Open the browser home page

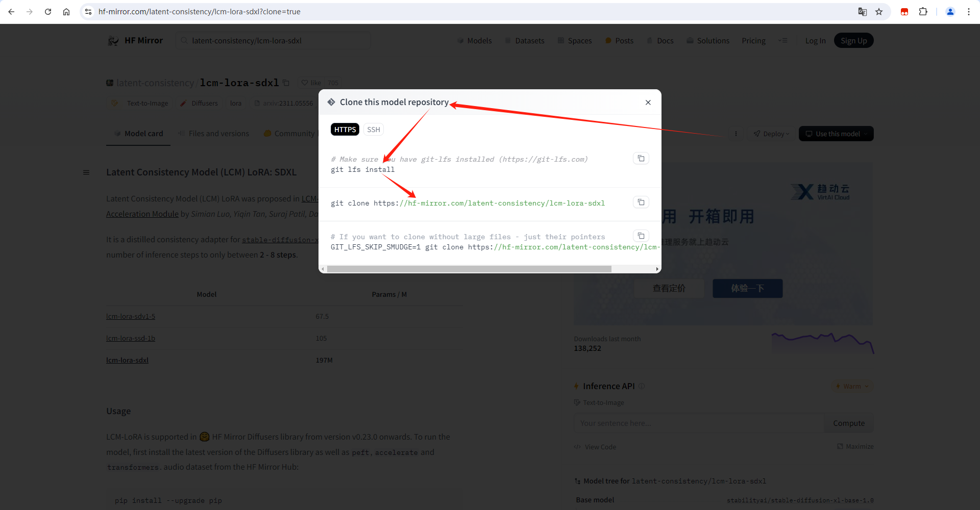tap(66, 12)
